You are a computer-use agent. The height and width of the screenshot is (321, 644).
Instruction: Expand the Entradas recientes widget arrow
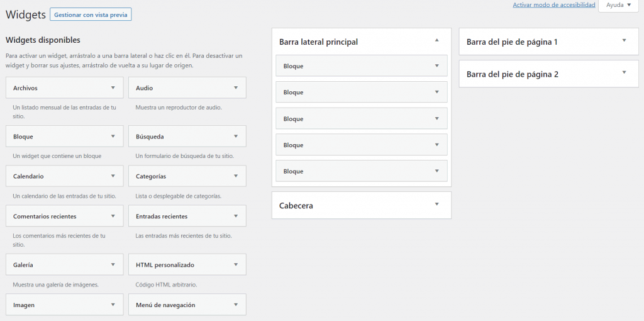236,216
